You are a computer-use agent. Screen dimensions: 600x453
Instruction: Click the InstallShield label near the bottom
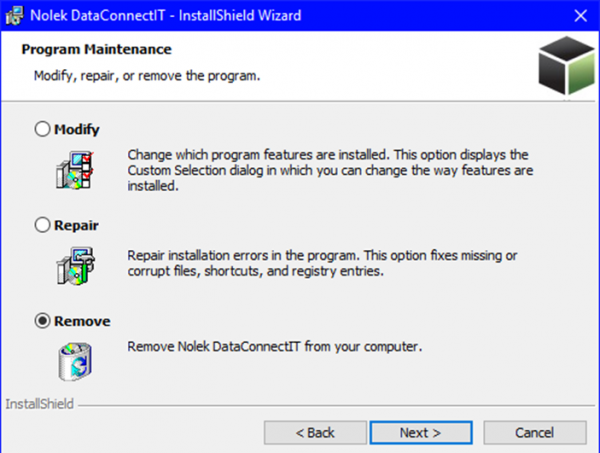(x=39, y=404)
